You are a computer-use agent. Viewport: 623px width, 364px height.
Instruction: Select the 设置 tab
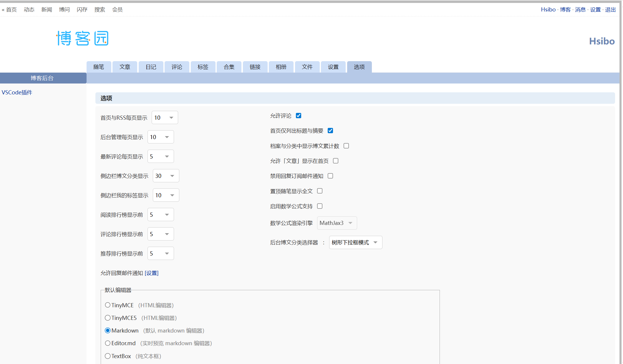[x=333, y=67]
